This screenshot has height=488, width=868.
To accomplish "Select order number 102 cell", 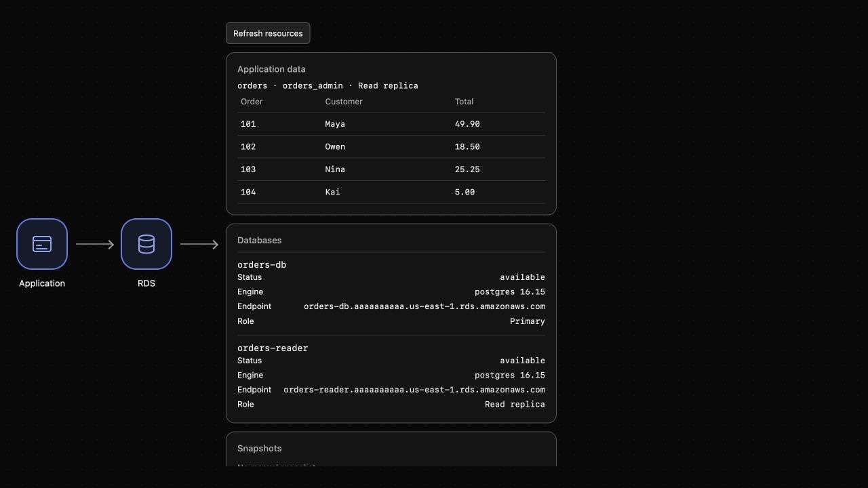I will (248, 146).
